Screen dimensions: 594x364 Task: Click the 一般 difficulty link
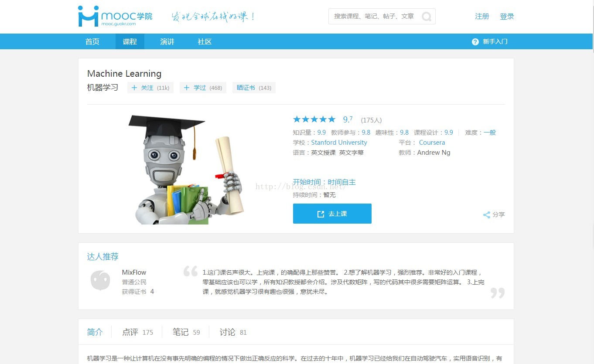[490, 133]
